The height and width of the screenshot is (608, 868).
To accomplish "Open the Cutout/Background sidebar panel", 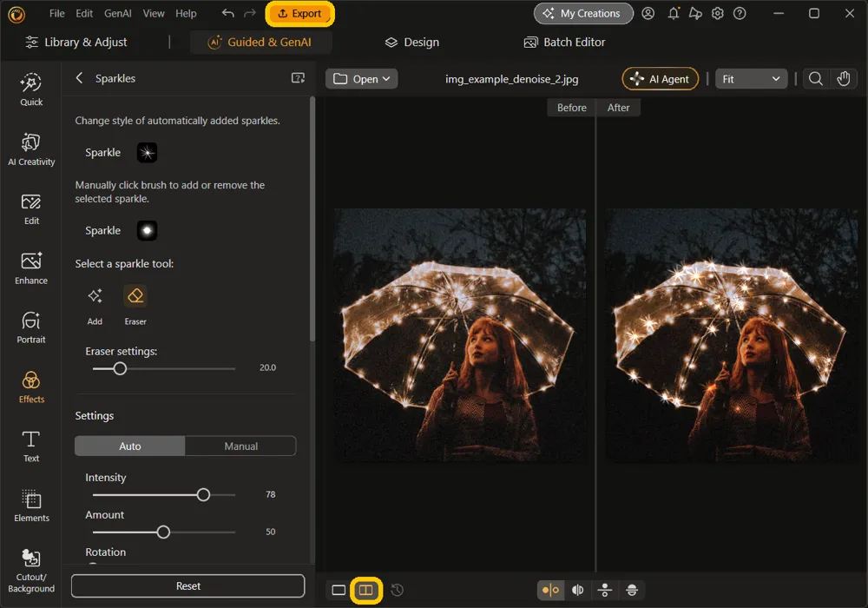I will click(x=31, y=571).
